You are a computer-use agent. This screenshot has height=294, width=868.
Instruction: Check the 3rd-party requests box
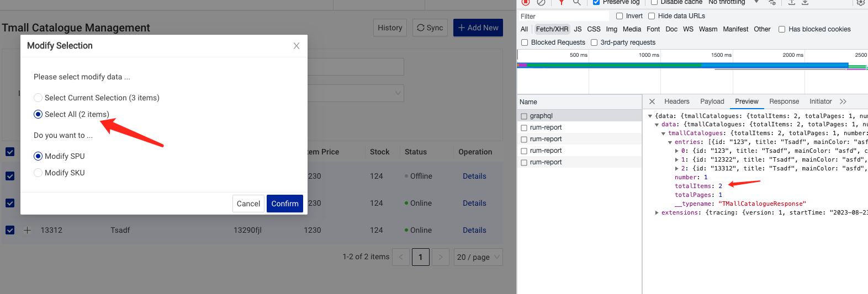coord(594,42)
